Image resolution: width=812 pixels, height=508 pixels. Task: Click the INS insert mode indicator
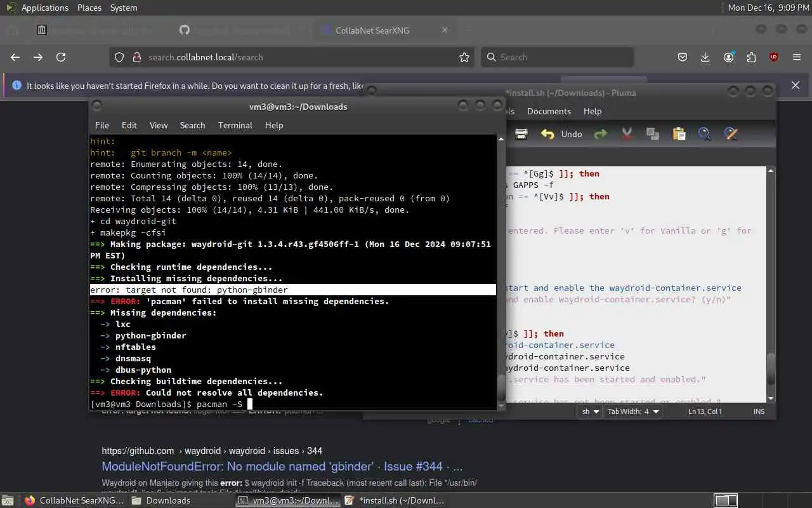tap(759, 411)
